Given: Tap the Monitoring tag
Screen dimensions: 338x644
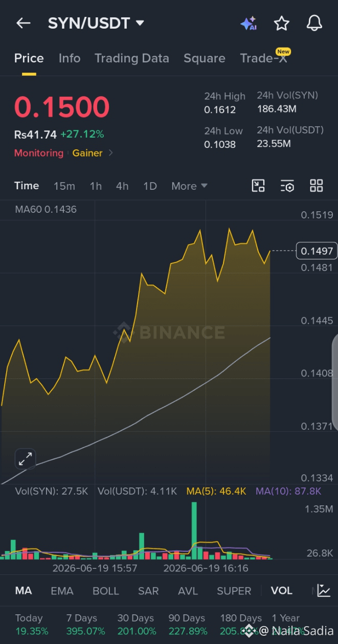Looking at the screenshot, I should pos(39,153).
